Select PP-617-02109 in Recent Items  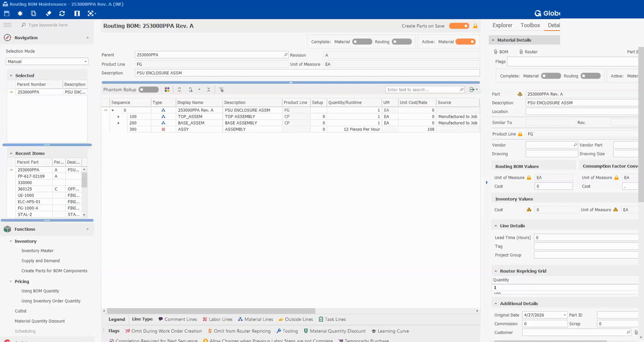click(31, 176)
